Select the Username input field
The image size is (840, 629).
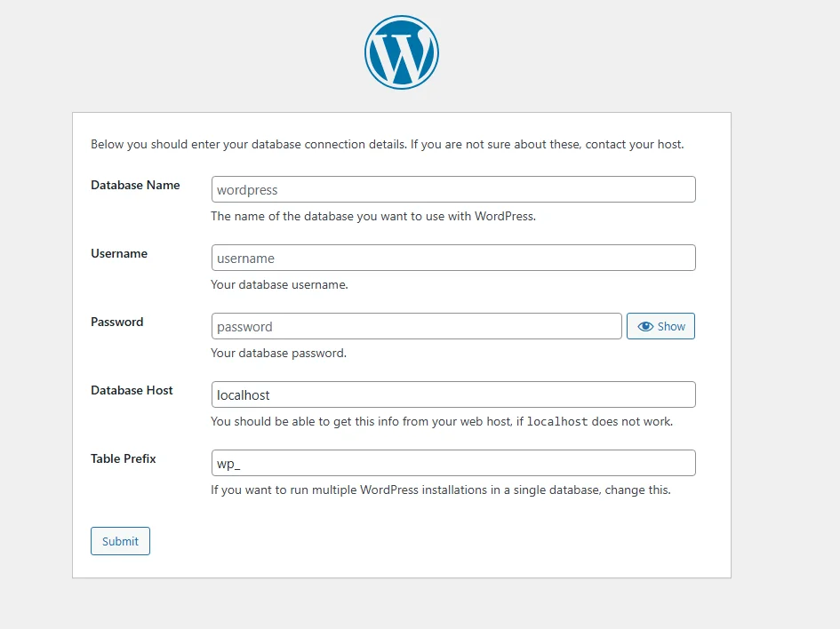(x=452, y=258)
